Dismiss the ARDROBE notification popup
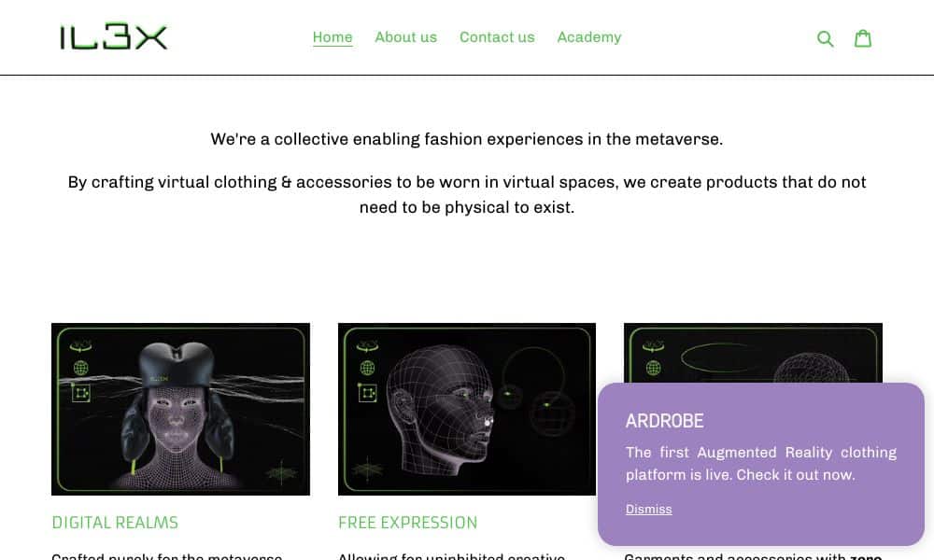 coord(649,509)
